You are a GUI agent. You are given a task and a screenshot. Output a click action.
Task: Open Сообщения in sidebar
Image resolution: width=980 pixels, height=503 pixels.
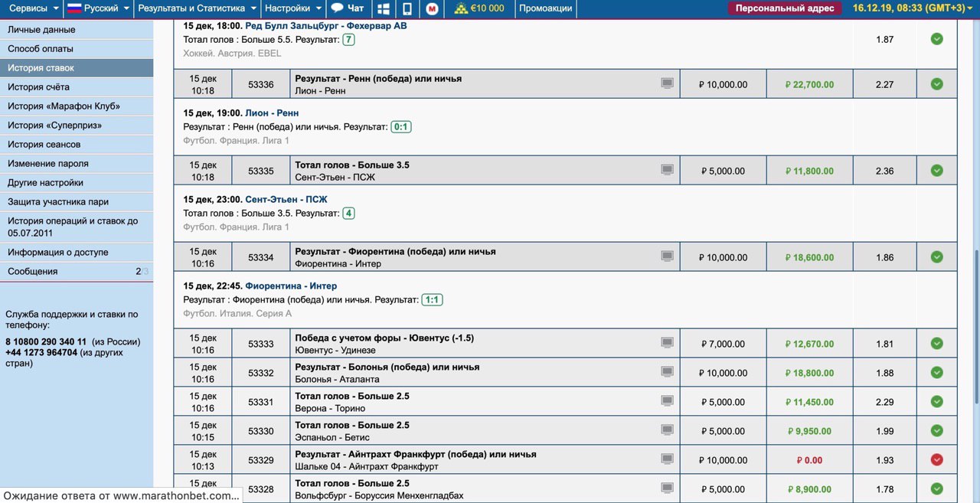click(77, 272)
